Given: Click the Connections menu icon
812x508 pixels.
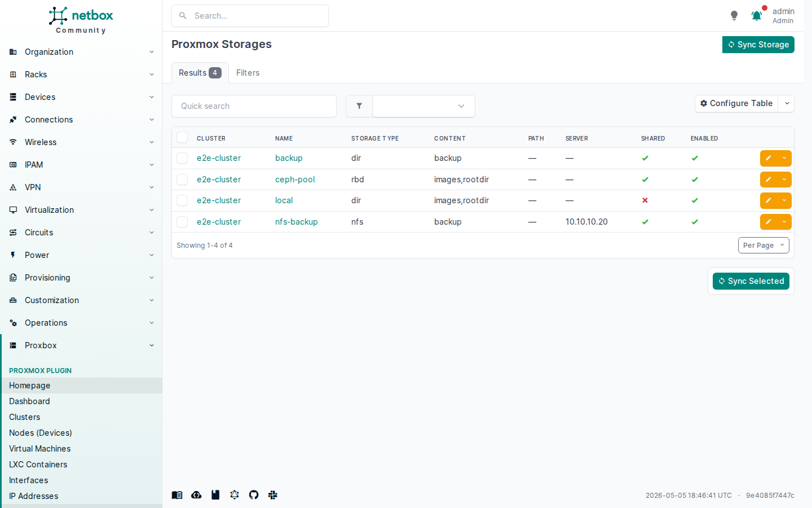Looking at the screenshot, I should coord(13,120).
